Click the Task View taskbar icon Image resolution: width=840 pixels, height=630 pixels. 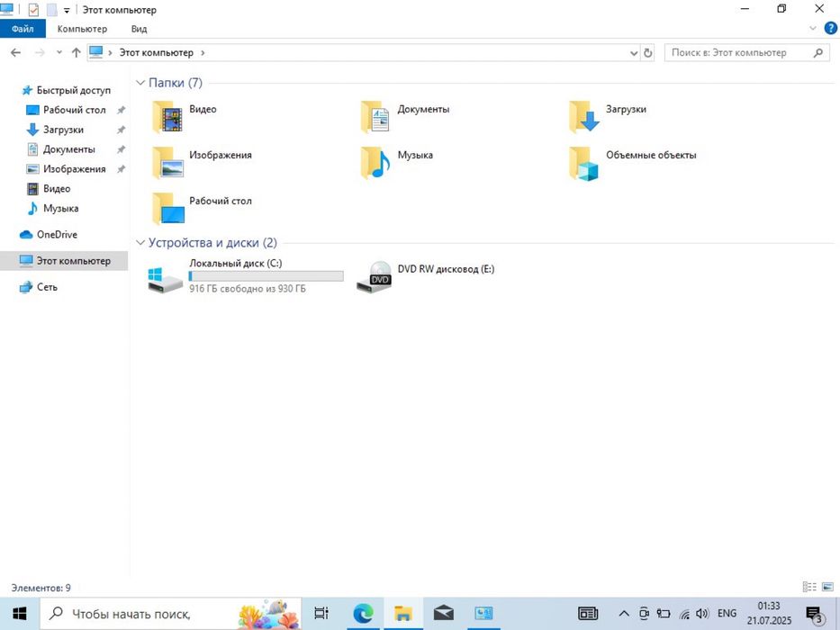coord(321,613)
